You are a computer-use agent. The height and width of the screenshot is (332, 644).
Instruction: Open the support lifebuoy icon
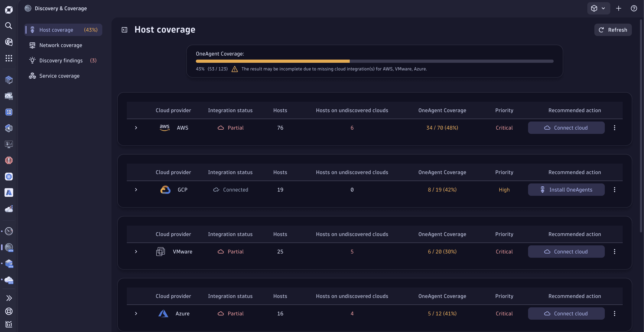(9, 311)
